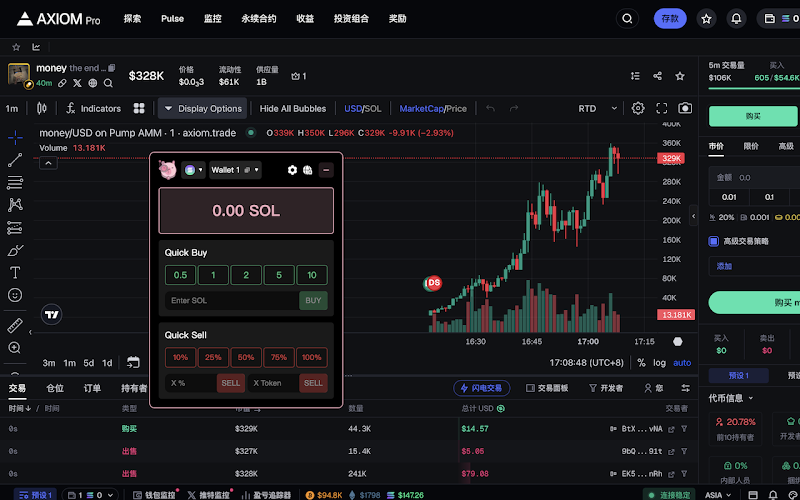Open the perpetuals menu item

(259, 19)
